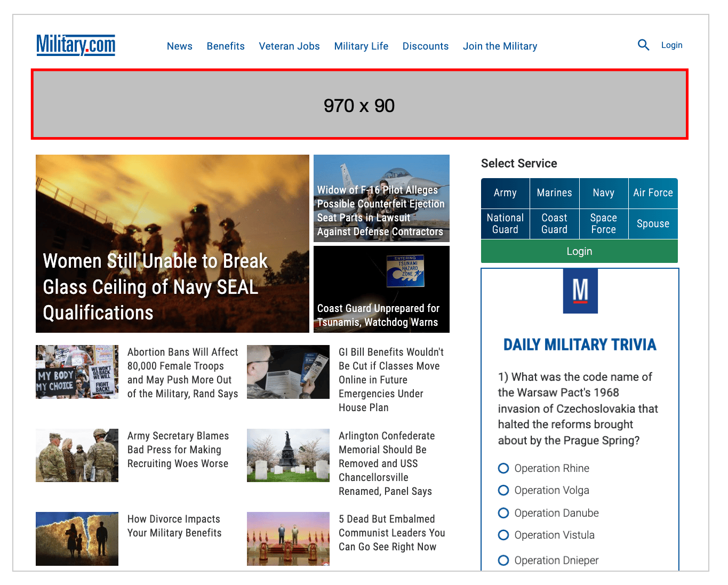728x585 pixels.
Task: Click the abortion protest article thumbnail
Action: pos(77,372)
